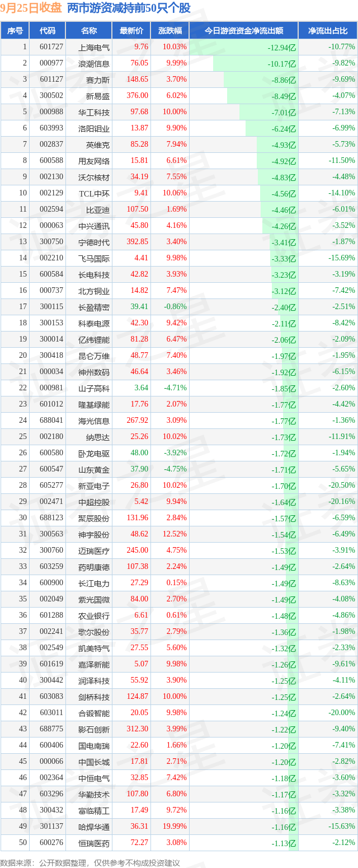Select stock name 紫光国微

(x=95, y=600)
